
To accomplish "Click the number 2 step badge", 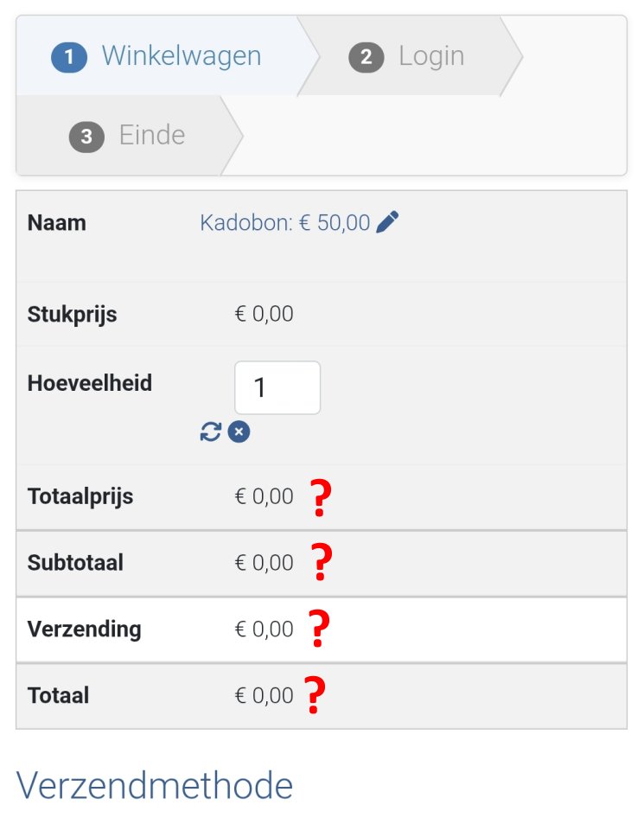I will tap(367, 57).
